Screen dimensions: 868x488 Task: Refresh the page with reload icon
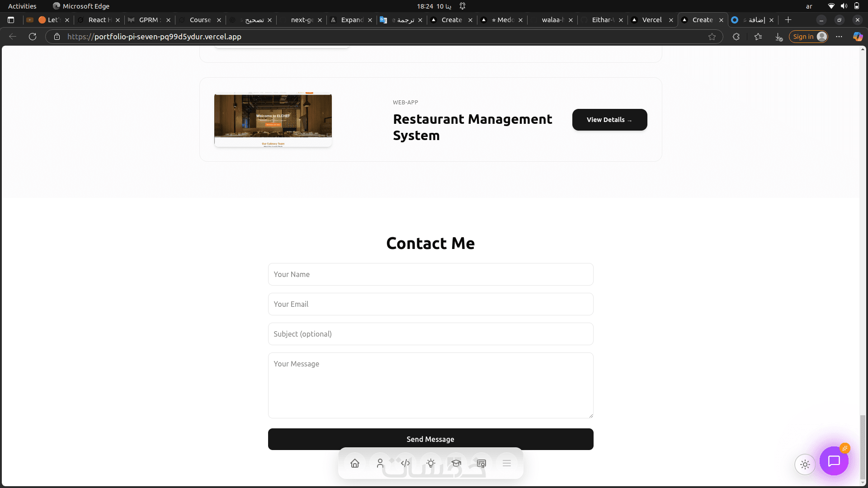(x=33, y=37)
